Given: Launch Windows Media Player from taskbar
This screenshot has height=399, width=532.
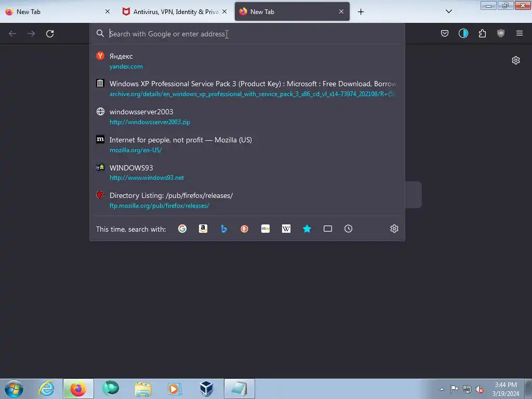Looking at the screenshot, I should (175, 389).
